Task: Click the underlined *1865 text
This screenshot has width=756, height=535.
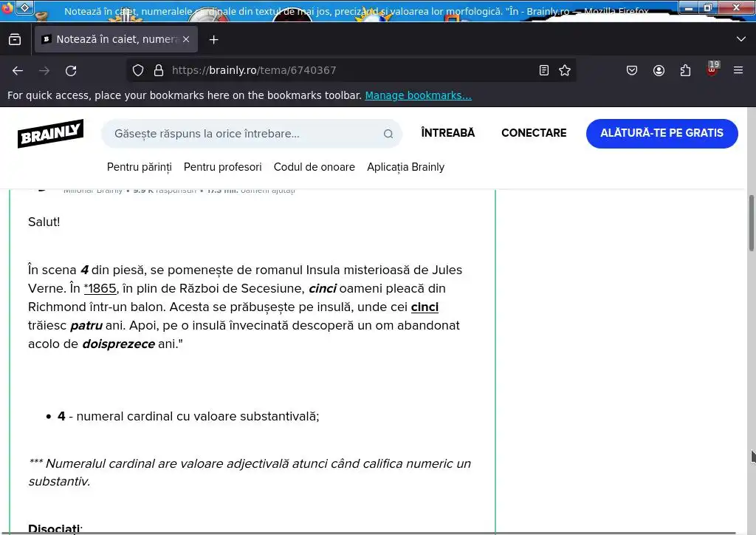Action: [100, 288]
